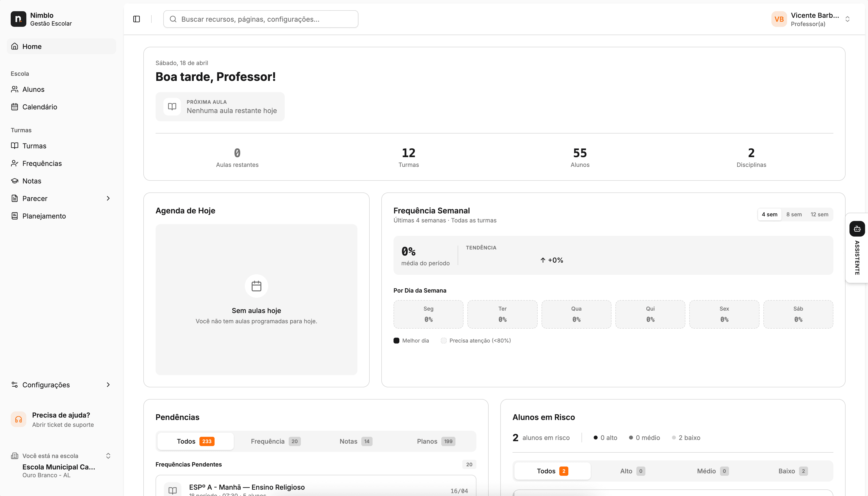Viewport: 868px width, 496px height.
Task: Open the Frequências menu item
Action: [x=61, y=163]
